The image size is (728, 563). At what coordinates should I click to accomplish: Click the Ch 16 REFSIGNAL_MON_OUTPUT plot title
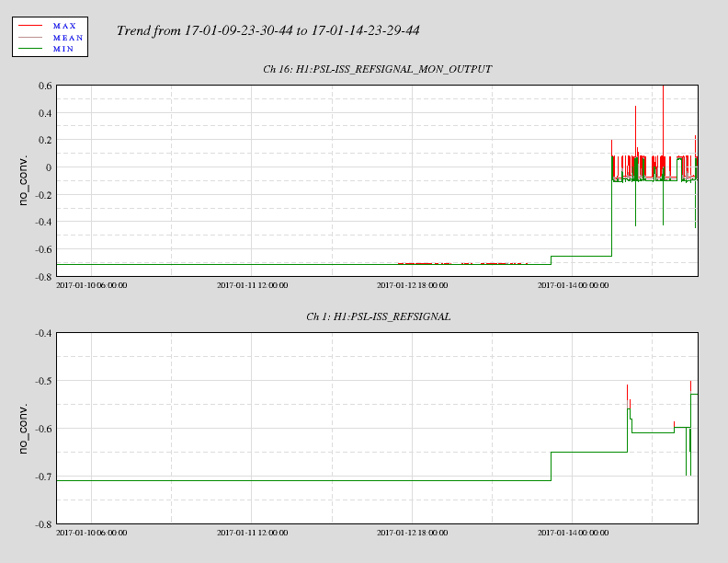(378, 69)
